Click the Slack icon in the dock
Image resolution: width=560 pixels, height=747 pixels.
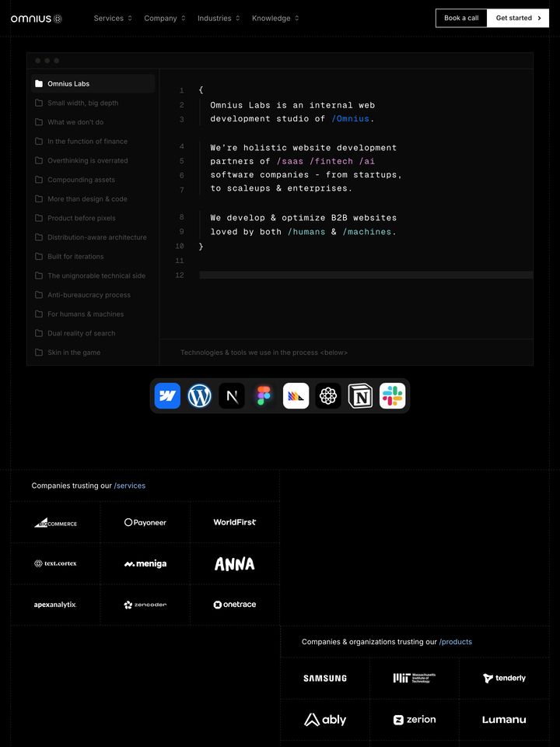coord(392,396)
